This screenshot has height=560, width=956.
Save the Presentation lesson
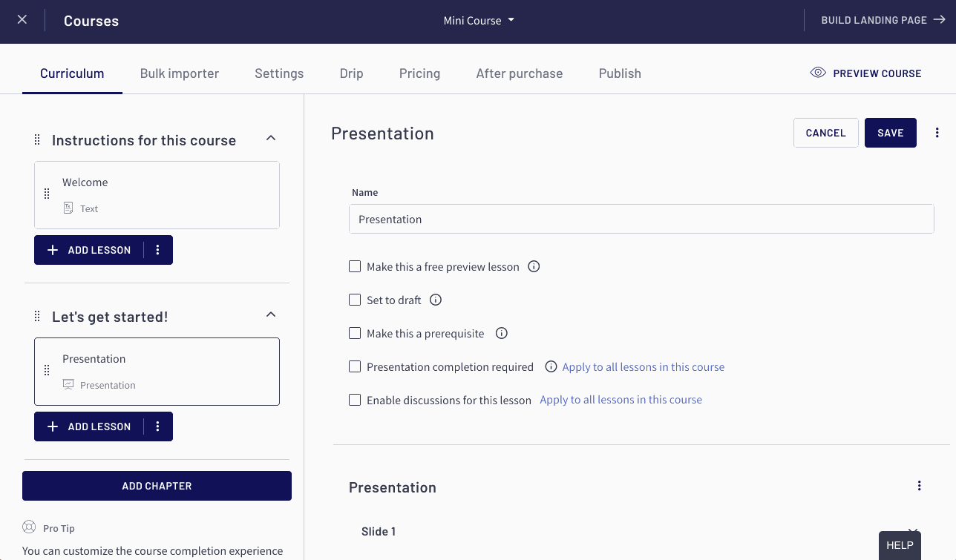890,132
